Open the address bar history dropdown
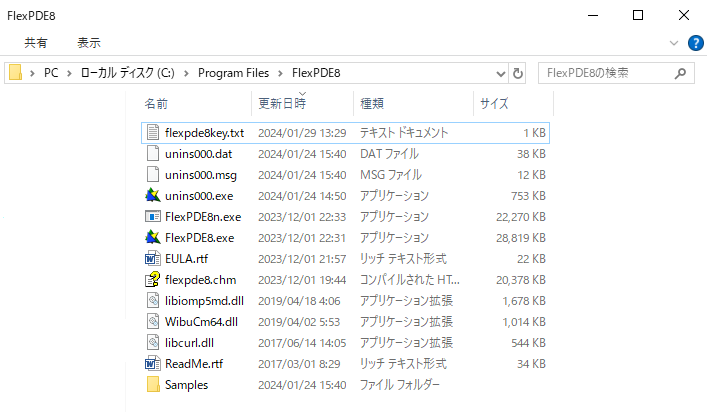 coord(501,74)
